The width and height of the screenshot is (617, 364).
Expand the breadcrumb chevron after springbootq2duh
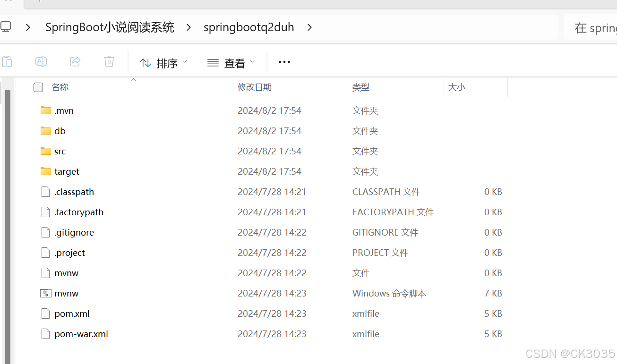tap(309, 27)
